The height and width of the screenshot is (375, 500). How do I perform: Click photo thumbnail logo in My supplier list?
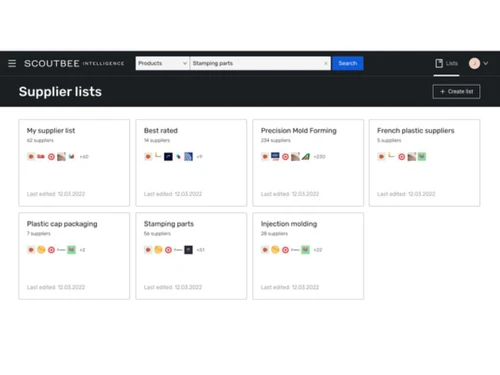point(61,156)
